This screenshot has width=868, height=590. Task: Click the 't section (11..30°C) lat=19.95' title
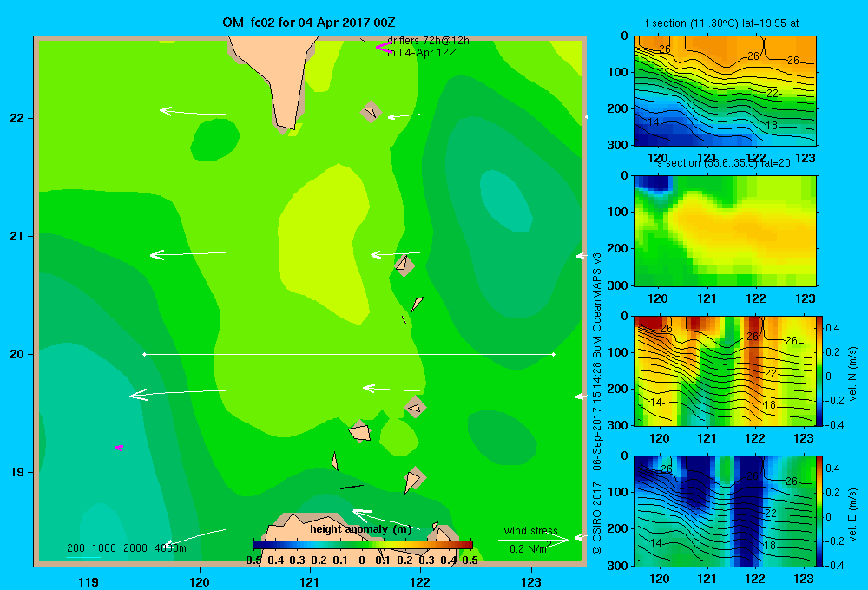[x=722, y=23]
